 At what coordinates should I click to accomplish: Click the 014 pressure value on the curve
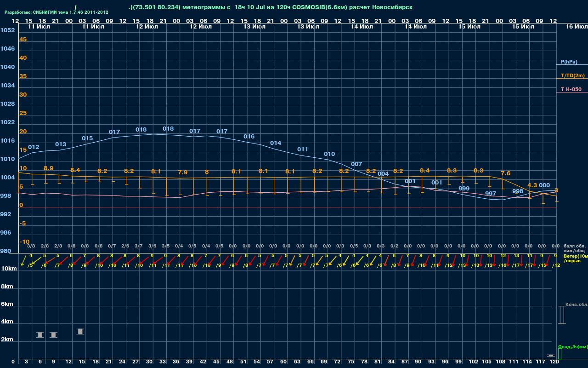coord(276,143)
